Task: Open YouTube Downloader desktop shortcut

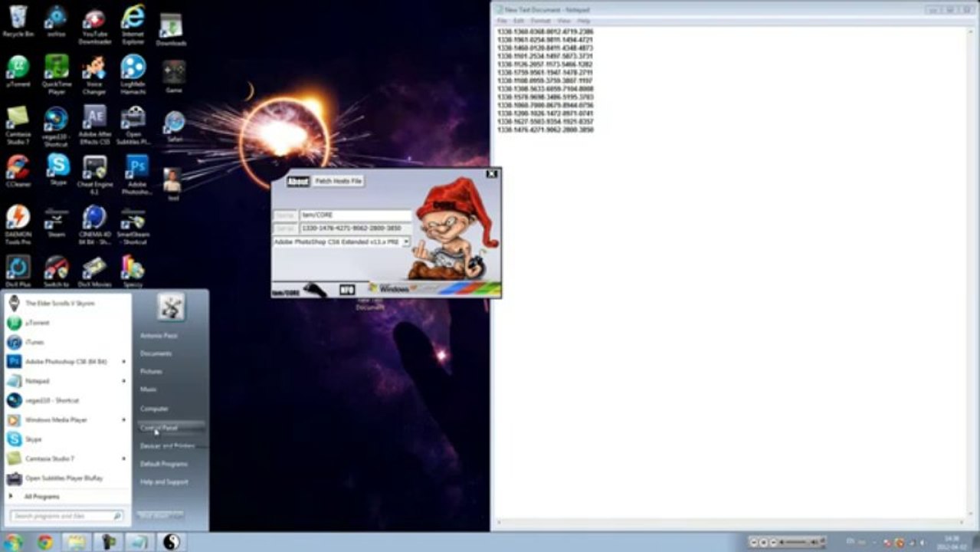Action: coord(94,25)
